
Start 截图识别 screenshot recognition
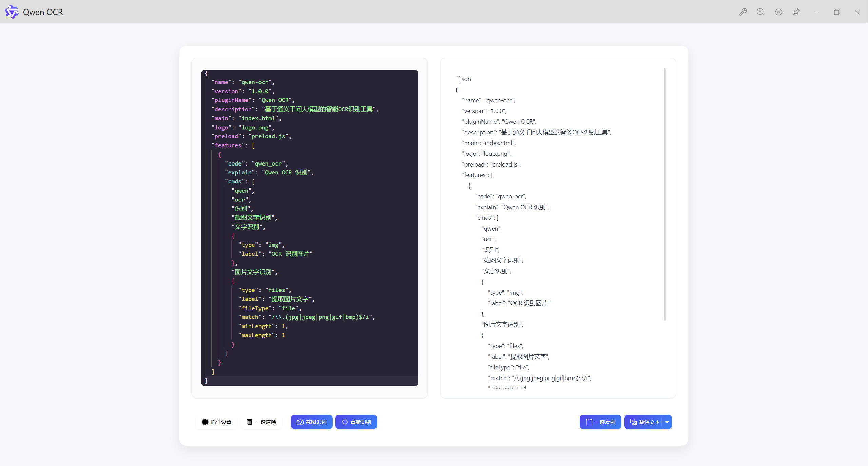coord(312,422)
